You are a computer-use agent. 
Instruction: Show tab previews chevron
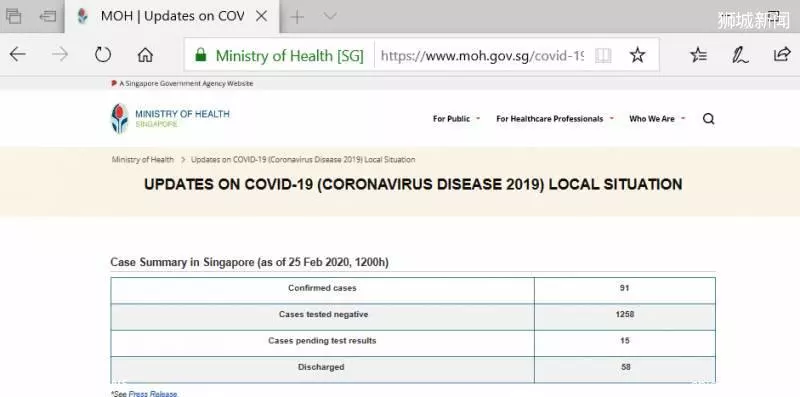click(330, 16)
